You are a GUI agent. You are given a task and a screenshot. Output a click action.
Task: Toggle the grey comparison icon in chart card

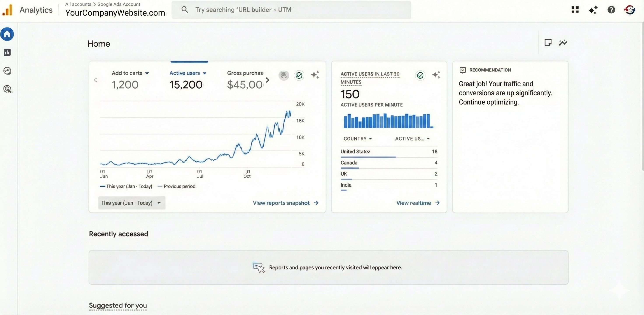click(x=284, y=75)
